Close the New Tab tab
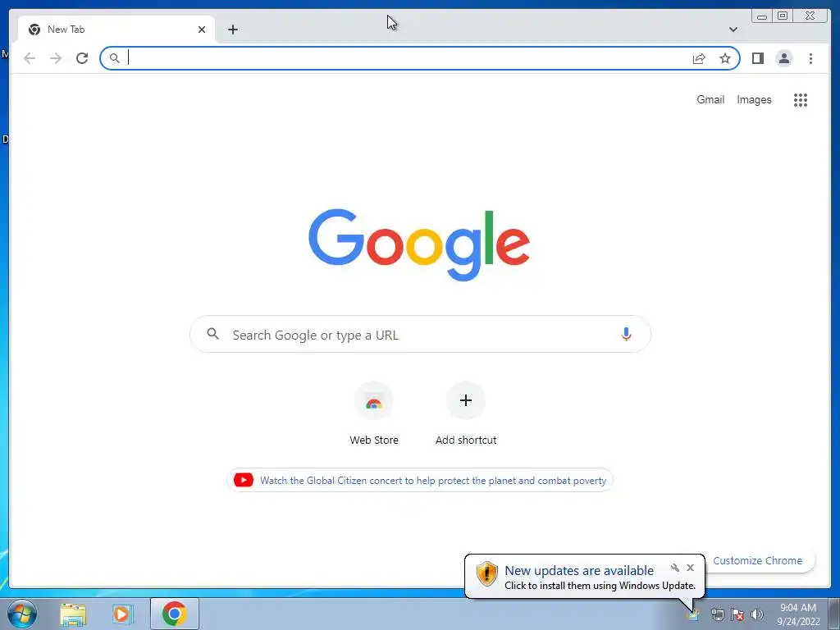This screenshot has height=630, width=840. click(202, 30)
